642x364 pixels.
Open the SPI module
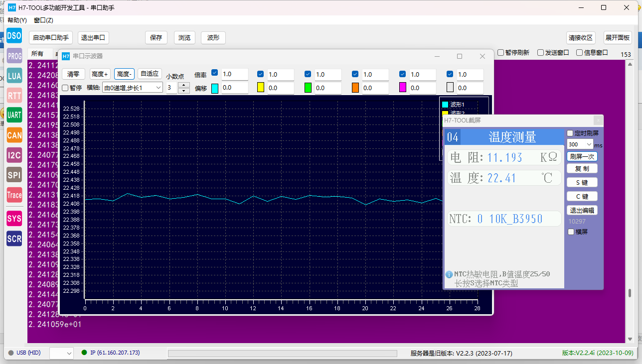14,175
